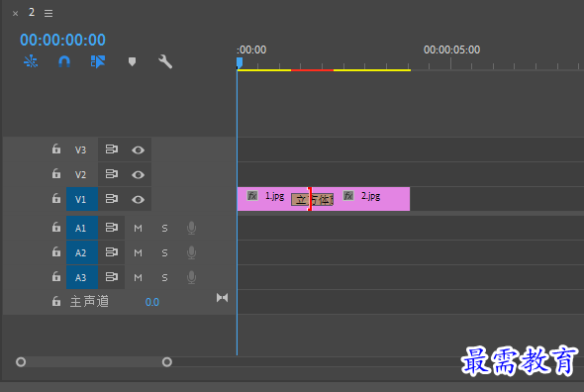Target the V3 track header
This screenshot has height=392, width=584.
coord(81,149)
